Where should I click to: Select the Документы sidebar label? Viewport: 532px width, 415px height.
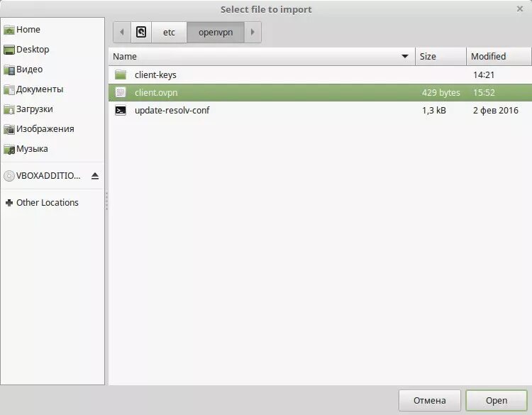tap(40, 89)
